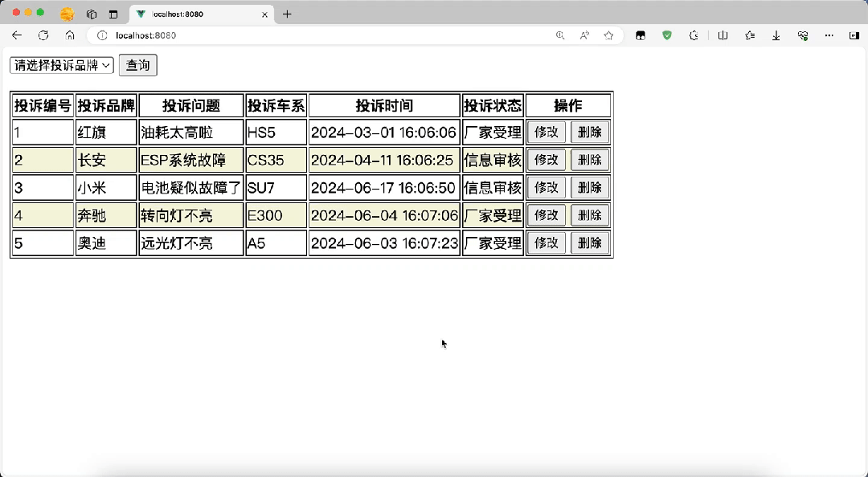Screen dimensions: 868x477
Task: Click 删除 for the 奥迪 row
Action: (590, 243)
